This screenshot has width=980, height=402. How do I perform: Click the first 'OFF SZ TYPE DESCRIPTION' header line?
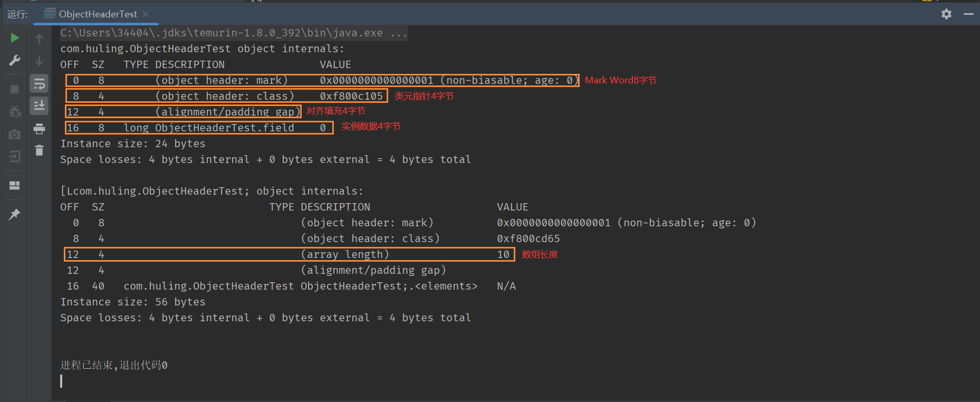coord(206,64)
